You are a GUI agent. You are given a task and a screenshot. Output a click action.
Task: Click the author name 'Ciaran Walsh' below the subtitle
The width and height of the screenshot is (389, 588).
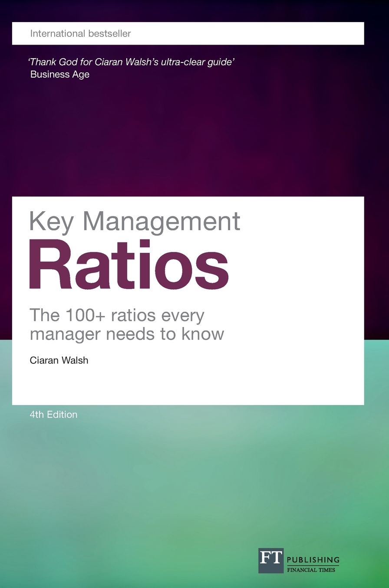coord(59,360)
